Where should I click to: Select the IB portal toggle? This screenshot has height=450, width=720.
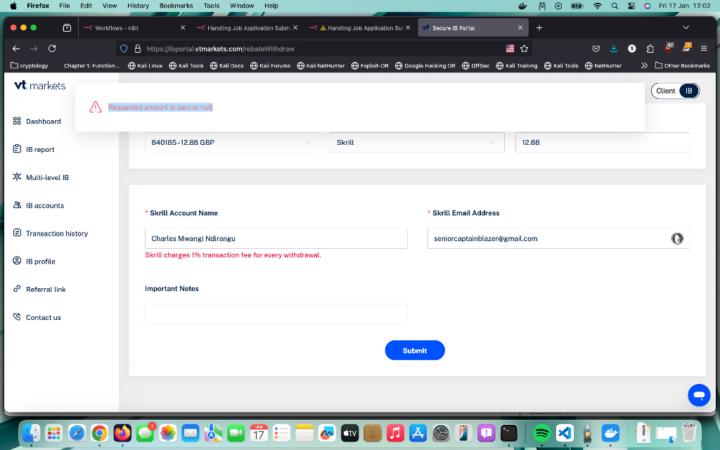coord(689,91)
